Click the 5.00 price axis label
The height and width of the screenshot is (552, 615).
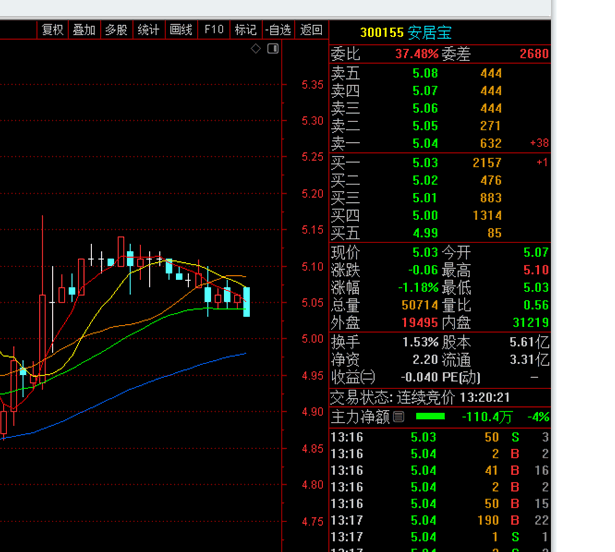pos(312,339)
